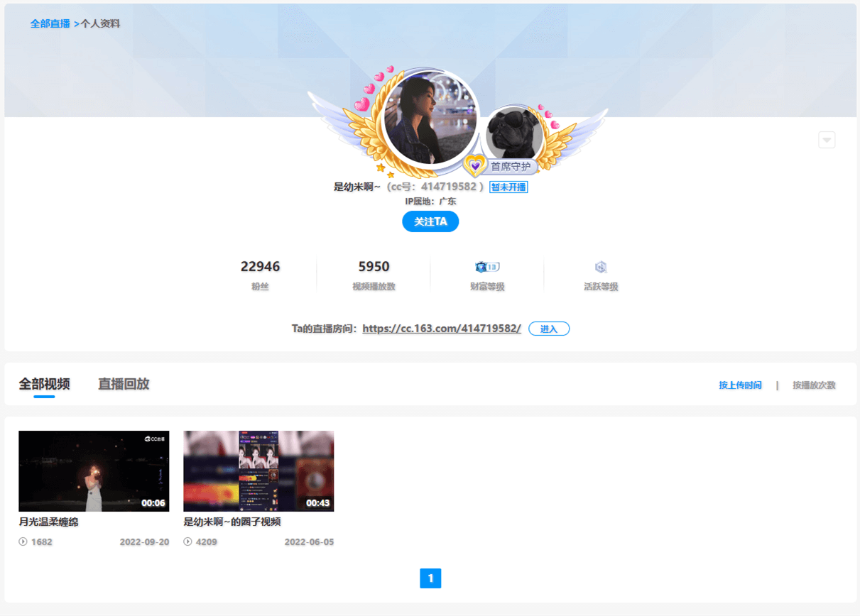Click the play-count icon beside 4209
860x616 pixels.
tap(186, 541)
